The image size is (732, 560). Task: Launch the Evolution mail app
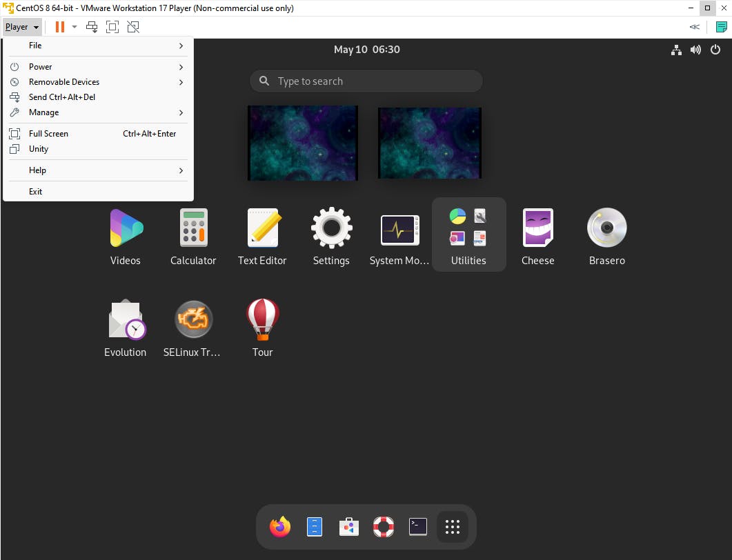[126, 328]
